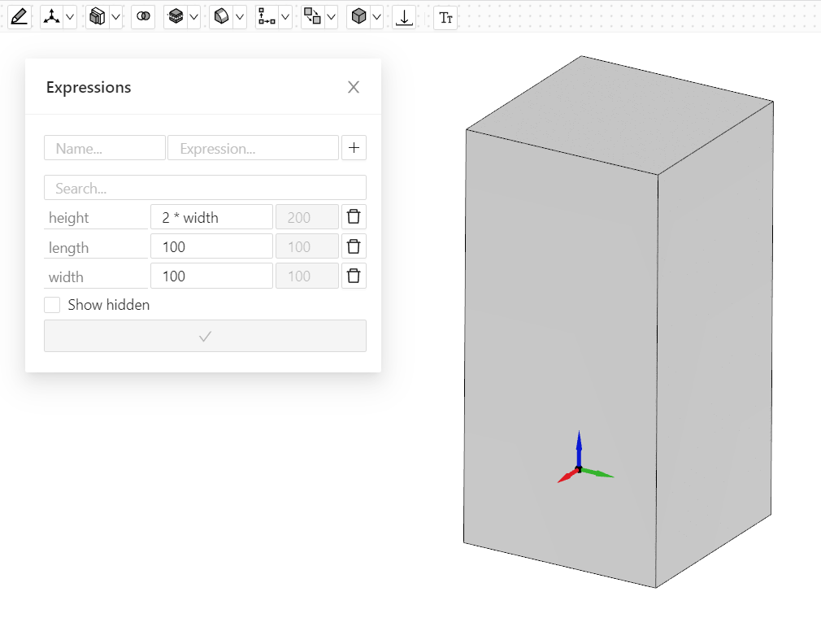
Task: Expand the dropdown beside the axes tool
Action: pyautogui.click(x=70, y=17)
